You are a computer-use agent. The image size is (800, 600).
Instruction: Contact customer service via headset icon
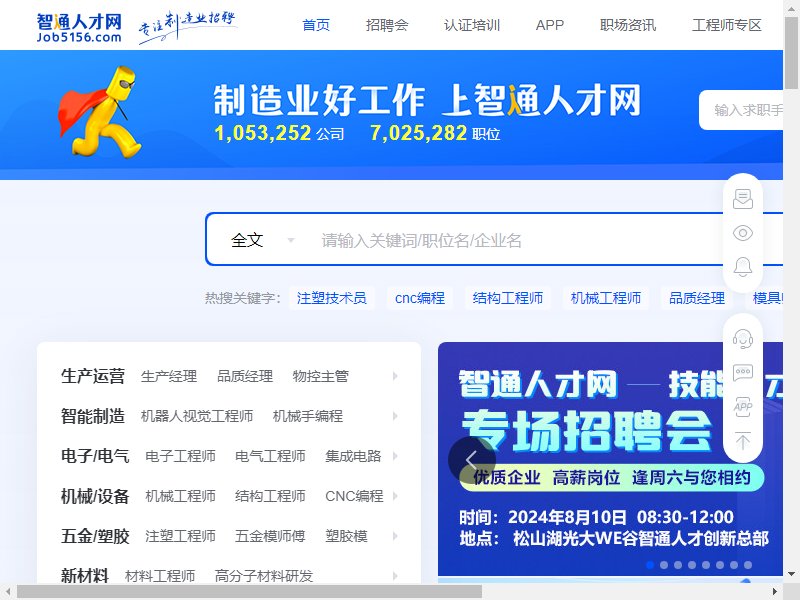pyautogui.click(x=743, y=339)
